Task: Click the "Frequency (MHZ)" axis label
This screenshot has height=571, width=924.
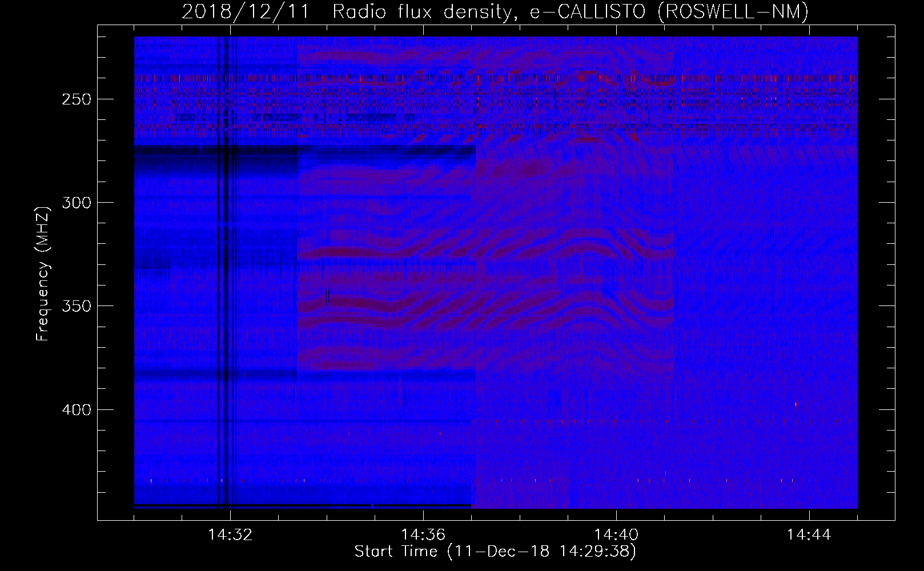Action: point(43,274)
